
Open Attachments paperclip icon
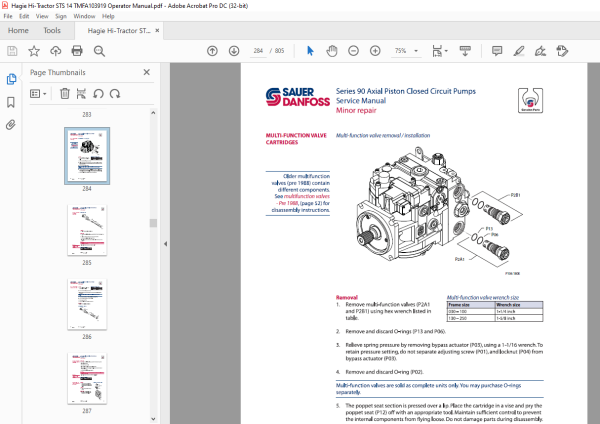point(11,125)
